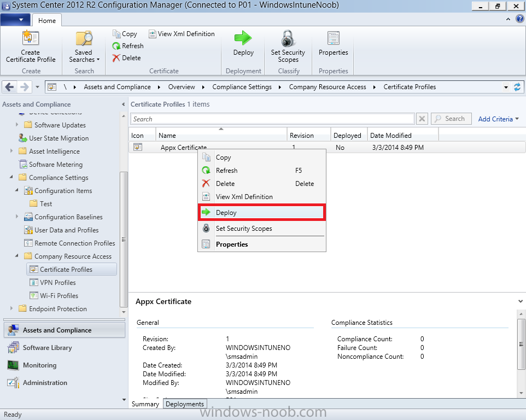
Task: Click in the Search text field
Action: (x=273, y=119)
